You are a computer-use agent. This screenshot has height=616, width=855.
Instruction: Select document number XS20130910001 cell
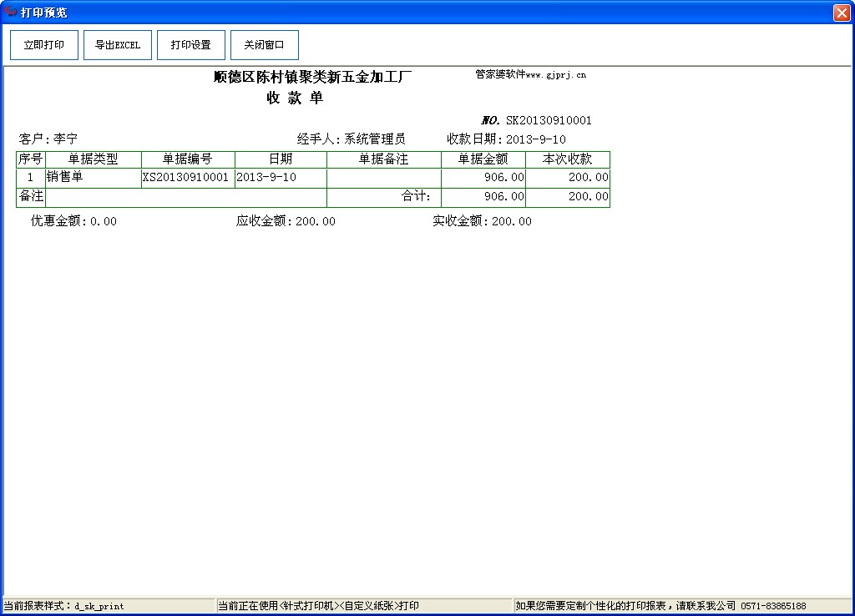(188, 177)
